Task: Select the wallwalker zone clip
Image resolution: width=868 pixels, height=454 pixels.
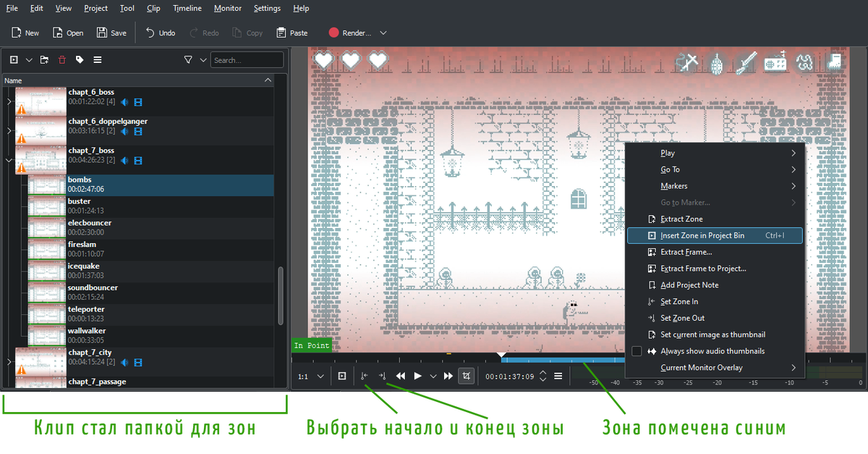Action: pyautogui.click(x=150, y=336)
